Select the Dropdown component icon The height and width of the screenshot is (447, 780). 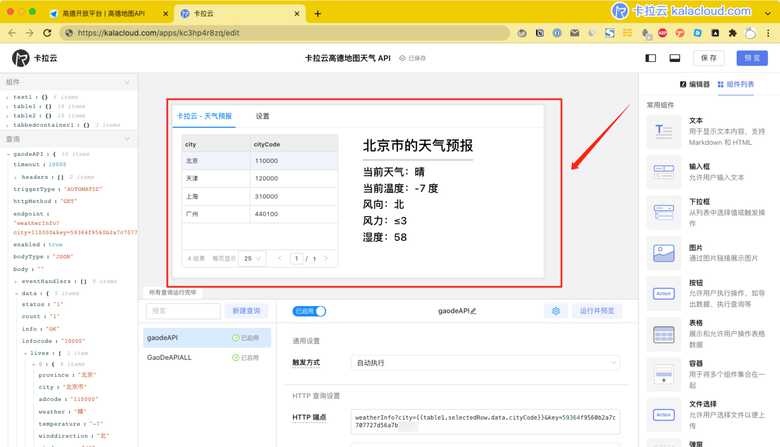664,212
